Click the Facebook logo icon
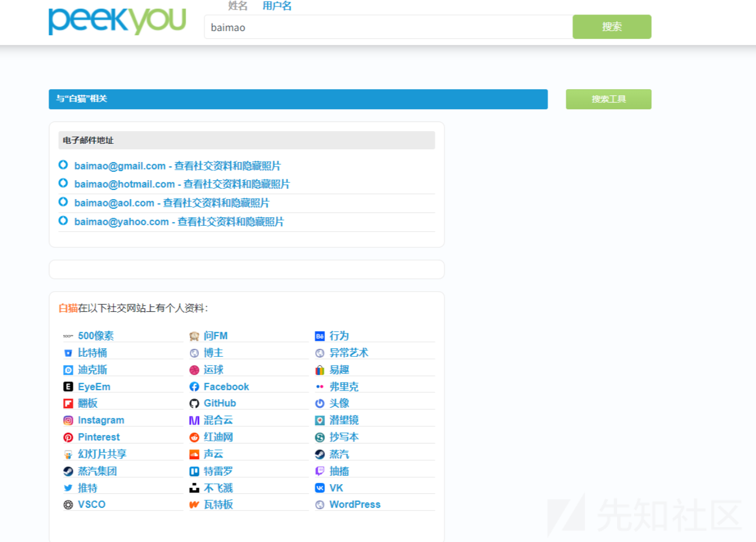The height and width of the screenshot is (542, 756). 194,387
